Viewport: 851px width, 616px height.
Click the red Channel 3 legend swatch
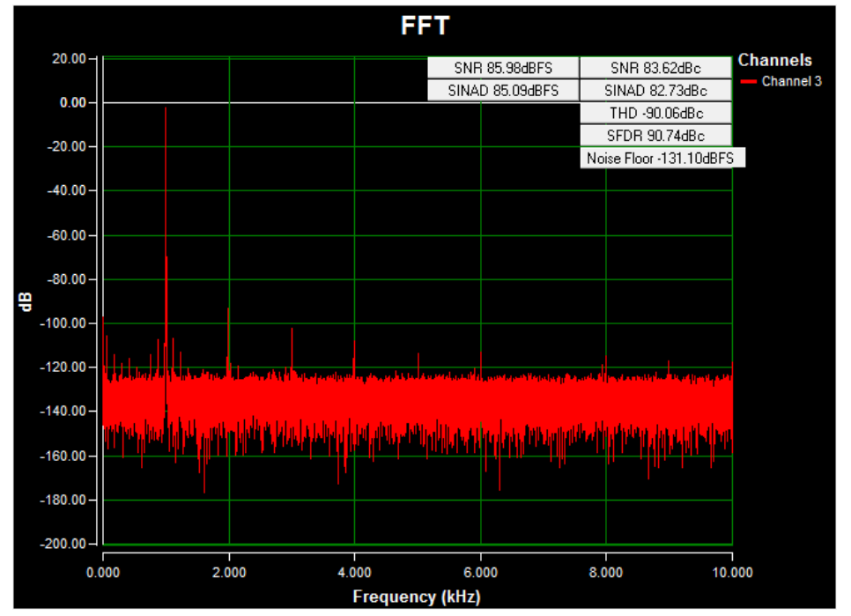point(749,82)
